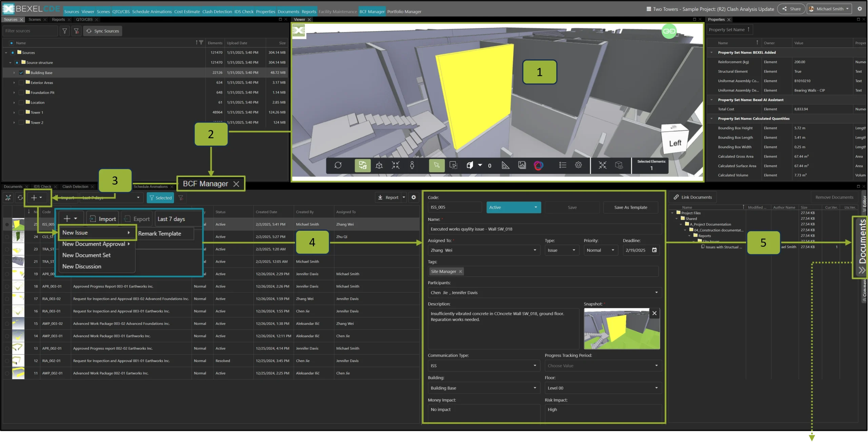This screenshot has width=868, height=448.
Task: Open BCF Manager settings gear
Action: [414, 197]
